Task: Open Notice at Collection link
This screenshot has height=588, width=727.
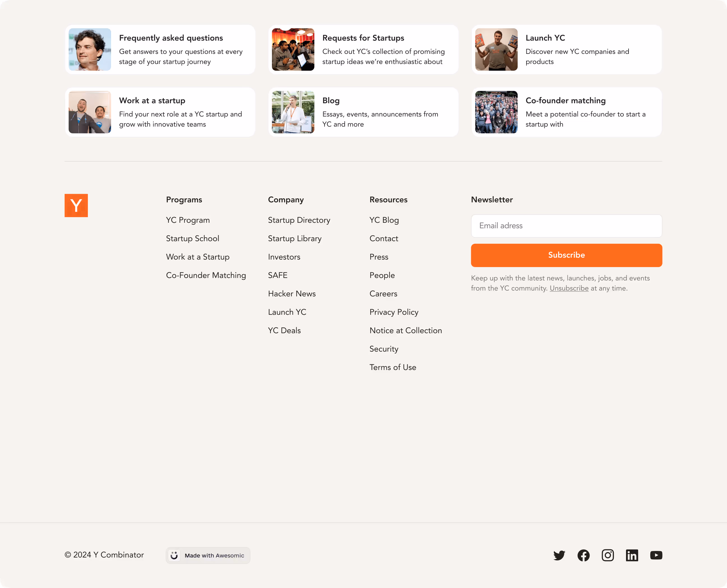Action: coord(406,330)
